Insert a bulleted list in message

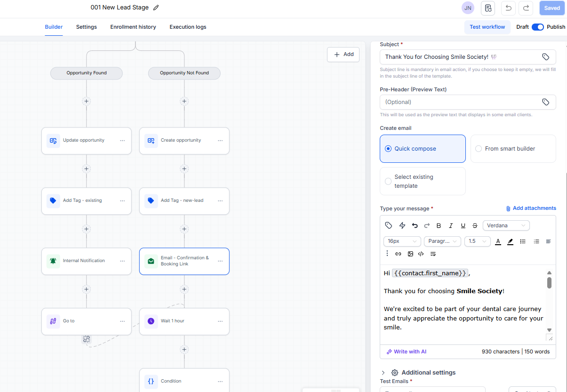coord(523,241)
